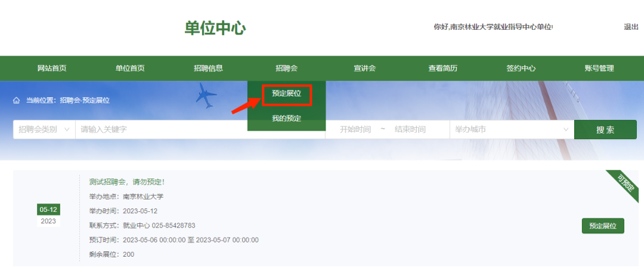The image size is (644, 274).
Task: Click 预定展位 button for the test fair
Action: click(x=602, y=226)
